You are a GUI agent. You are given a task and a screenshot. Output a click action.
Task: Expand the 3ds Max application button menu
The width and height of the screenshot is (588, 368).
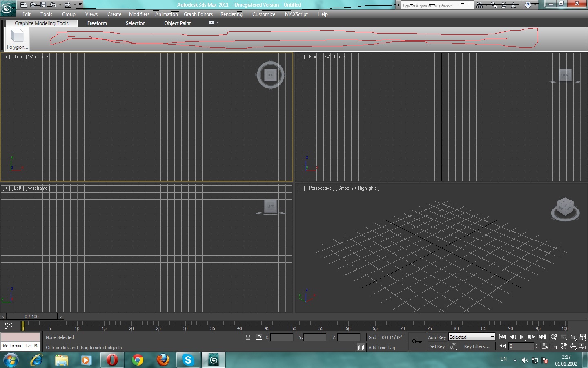coord(7,8)
